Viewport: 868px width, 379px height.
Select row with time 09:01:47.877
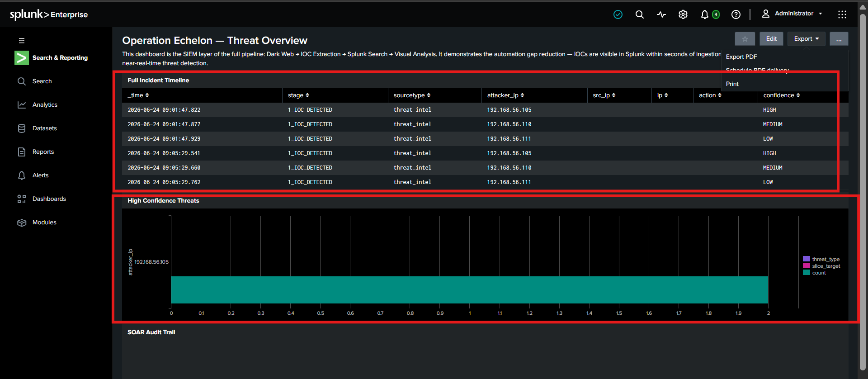(485, 124)
